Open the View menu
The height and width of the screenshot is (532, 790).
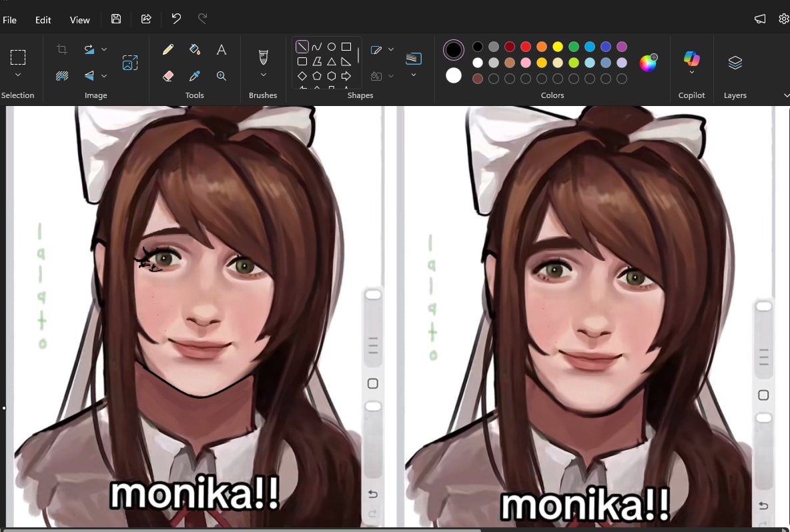[79, 20]
